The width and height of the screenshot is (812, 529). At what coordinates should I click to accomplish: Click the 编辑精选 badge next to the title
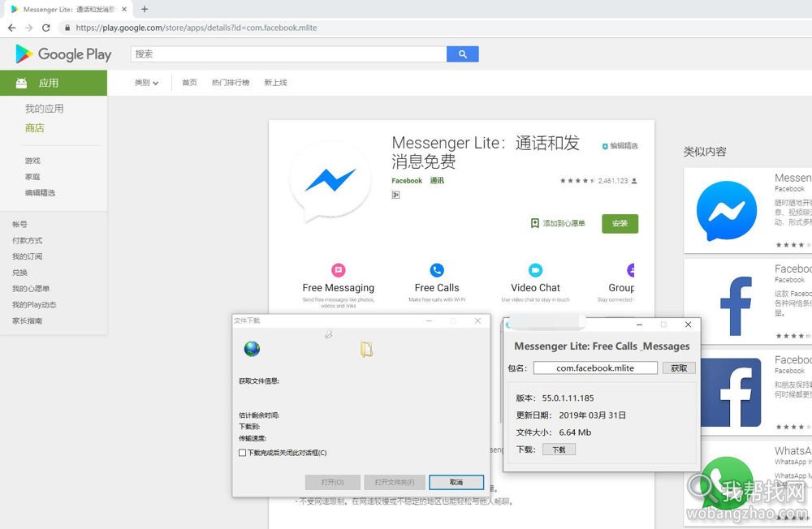620,146
